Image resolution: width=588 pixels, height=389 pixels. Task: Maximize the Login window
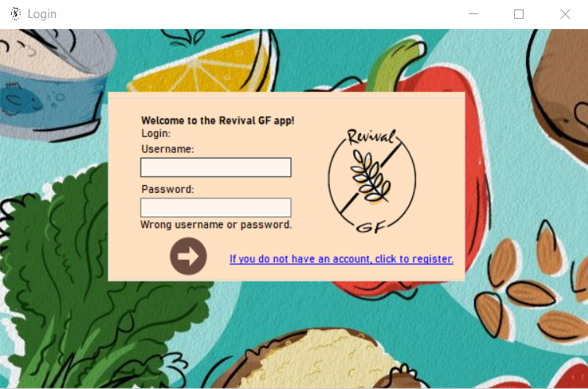519,14
